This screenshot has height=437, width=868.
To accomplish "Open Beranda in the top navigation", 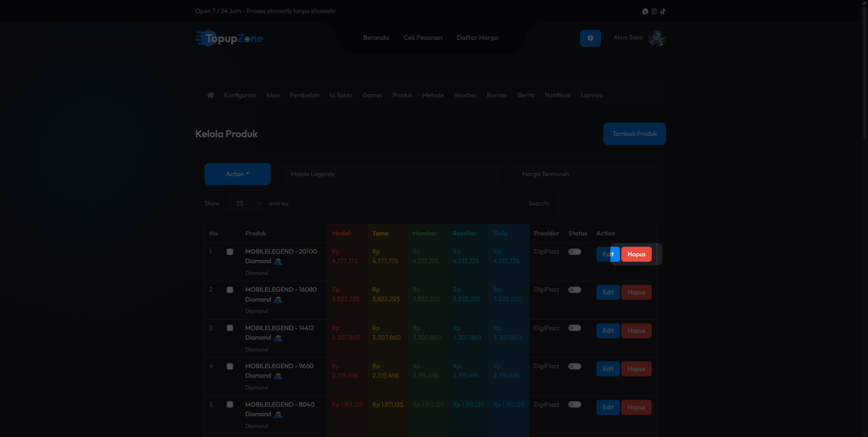I will (x=376, y=38).
